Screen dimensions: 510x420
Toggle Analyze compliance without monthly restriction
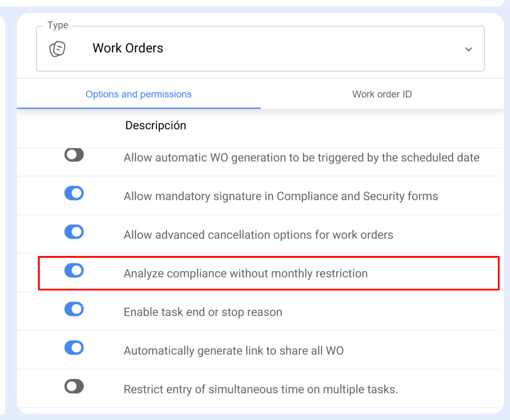(74, 271)
